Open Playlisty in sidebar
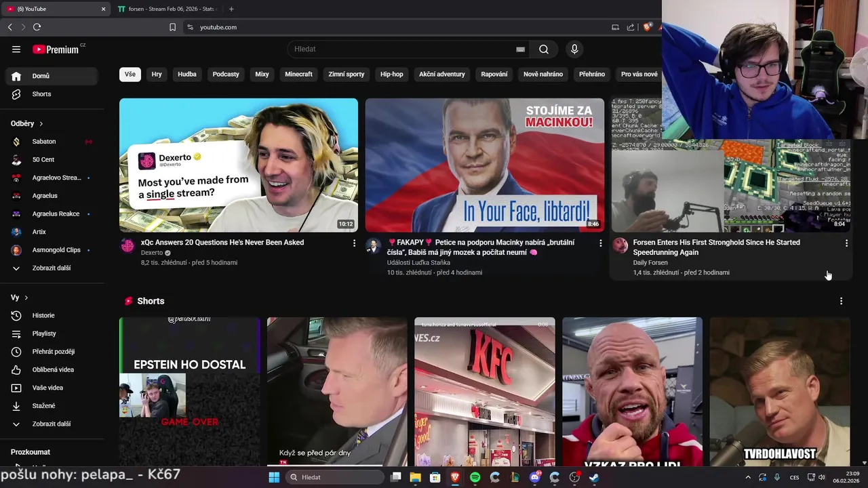The image size is (868, 488). (x=52, y=333)
